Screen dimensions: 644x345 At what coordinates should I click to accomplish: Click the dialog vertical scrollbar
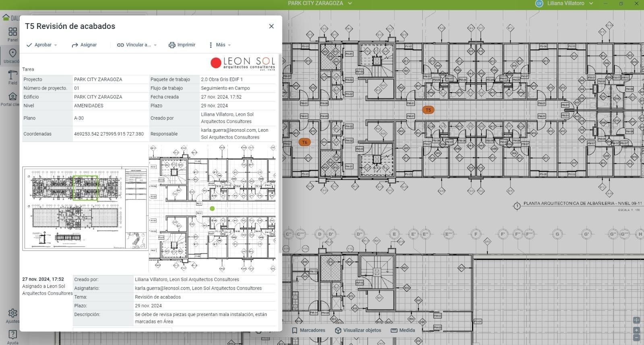(279, 153)
